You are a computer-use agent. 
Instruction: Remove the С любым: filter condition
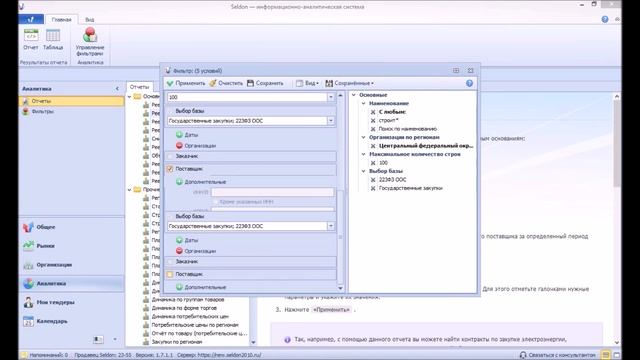pyautogui.click(x=373, y=112)
